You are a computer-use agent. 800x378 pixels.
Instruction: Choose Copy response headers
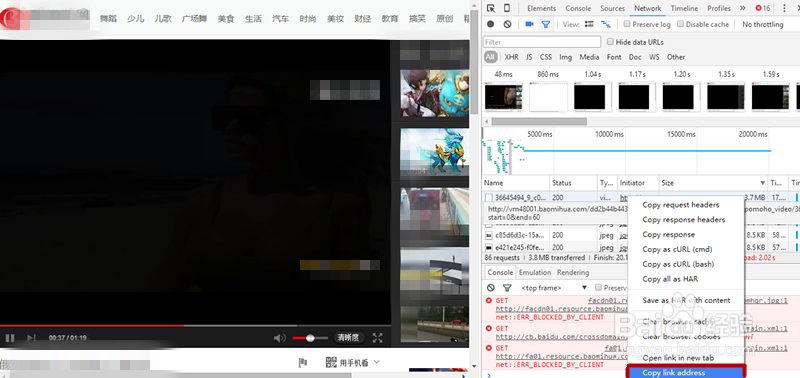(684, 220)
